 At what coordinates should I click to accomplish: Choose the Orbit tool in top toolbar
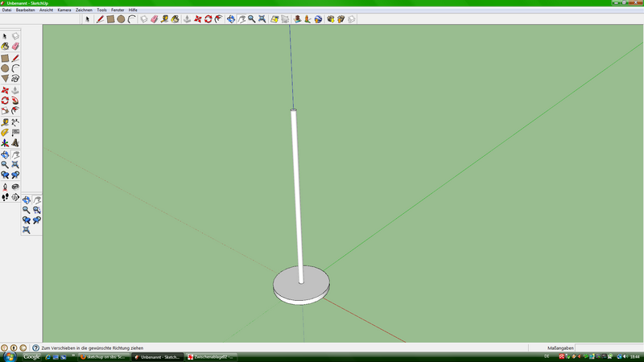coord(231,19)
